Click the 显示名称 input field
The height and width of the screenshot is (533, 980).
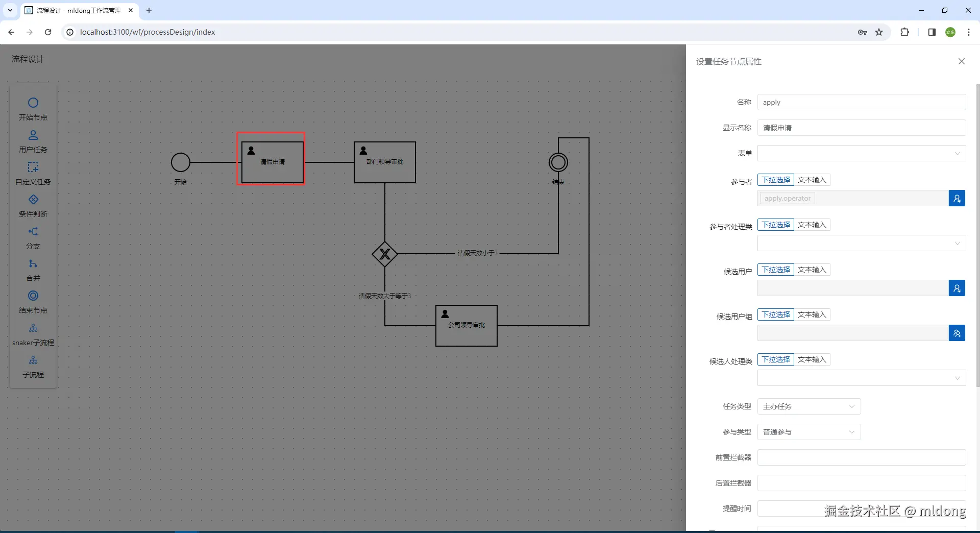click(x=862, y=128)
